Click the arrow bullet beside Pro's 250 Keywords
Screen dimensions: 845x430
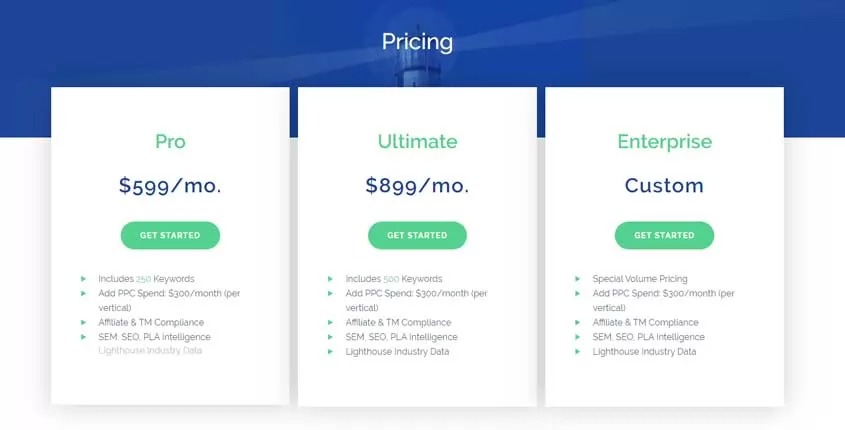pyautogui.click(x=83, y=279)
